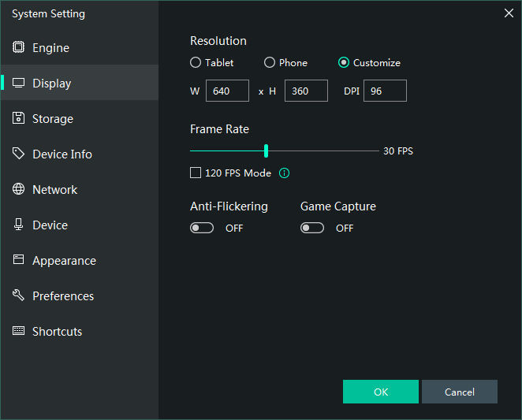Click the Network globe icon
The image size is (522, 420).
[18, 189]
